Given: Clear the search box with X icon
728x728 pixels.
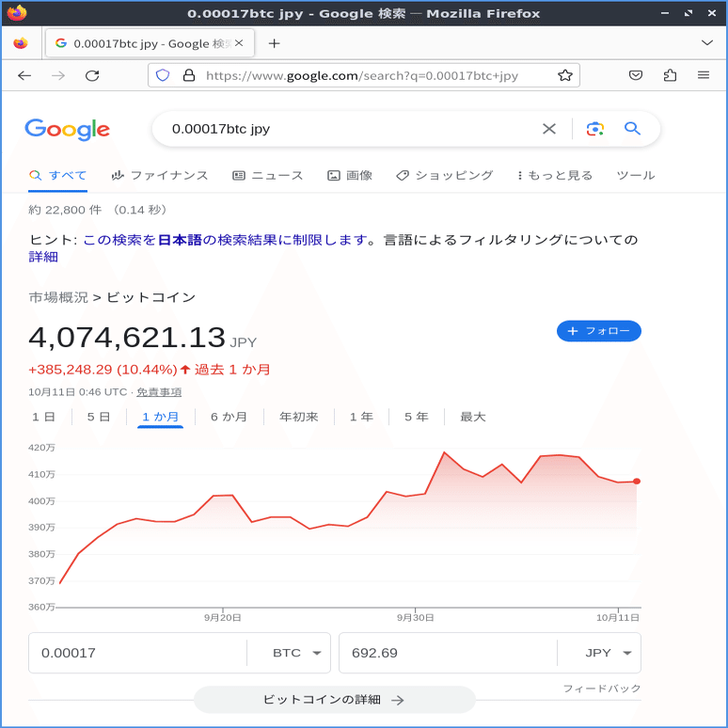Looking at the screenshot, I should coord(549,129).
